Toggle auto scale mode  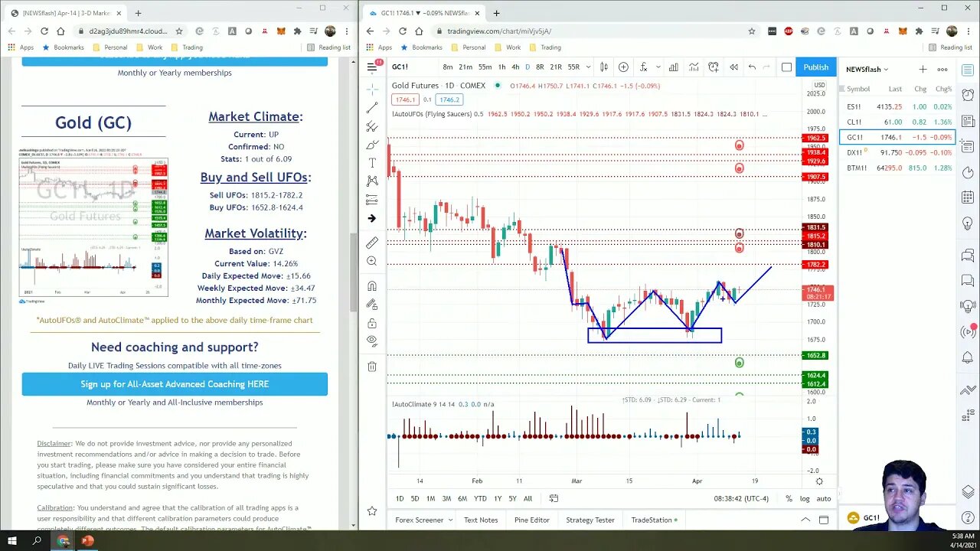point(823,498)
